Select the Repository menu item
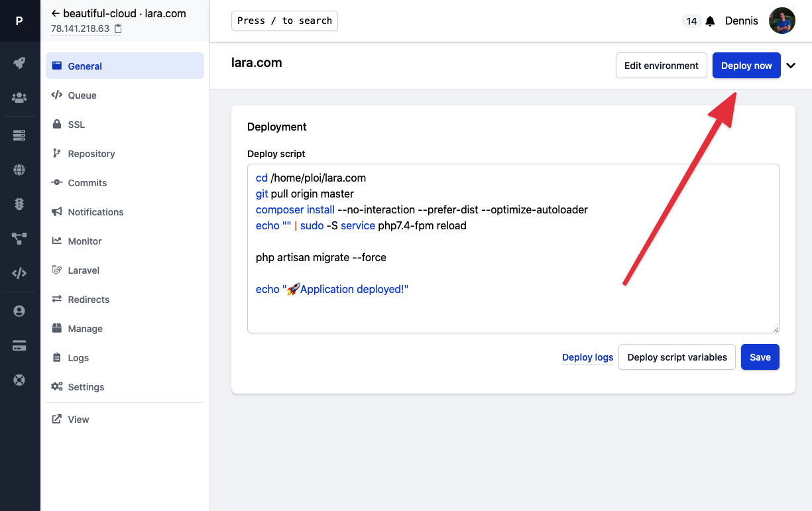Viewport: 812px width, 511px height. tap(91, 154)
